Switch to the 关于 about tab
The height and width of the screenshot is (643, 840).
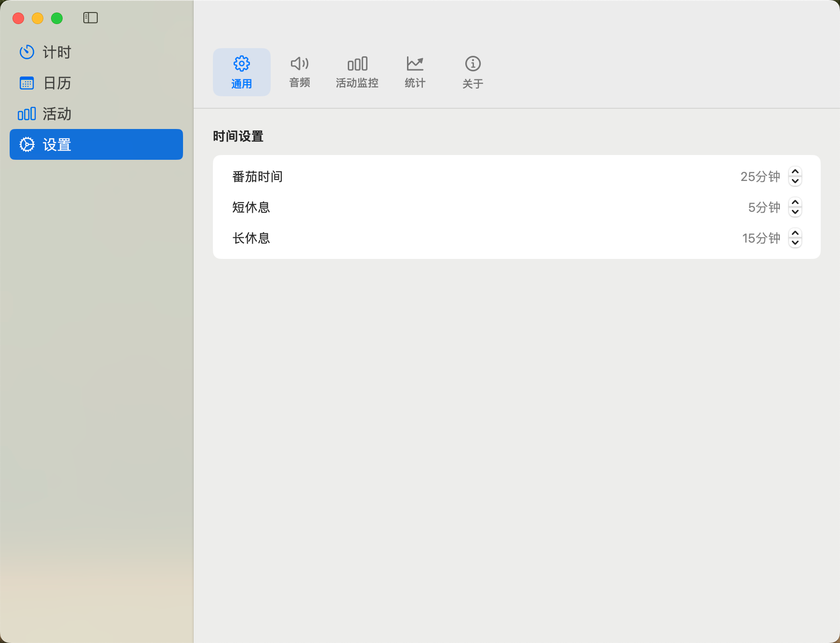coord(473,72)
